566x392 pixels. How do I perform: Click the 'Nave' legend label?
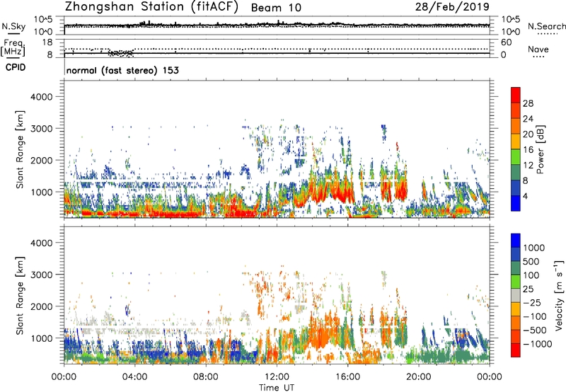point(538,49)
